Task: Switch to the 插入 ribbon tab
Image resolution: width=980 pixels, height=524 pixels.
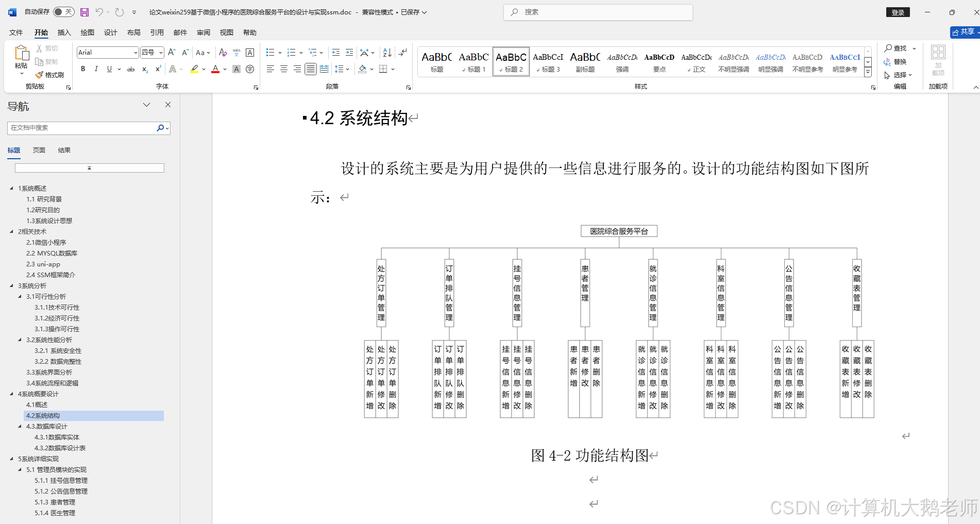Action: tap(64, 32)
